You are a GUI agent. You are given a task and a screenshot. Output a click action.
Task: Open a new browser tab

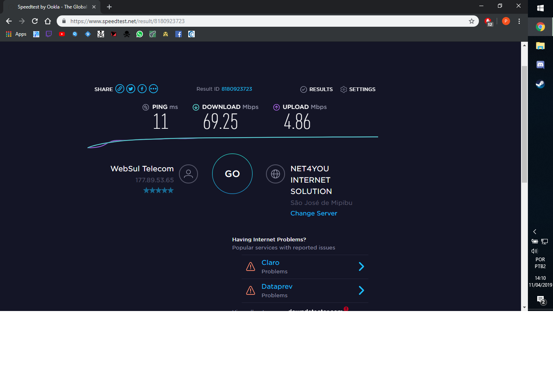point(109,7)
